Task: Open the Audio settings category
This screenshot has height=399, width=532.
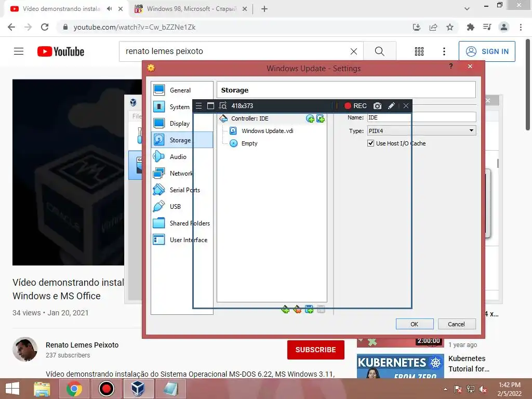Action: tap(182, 156)
